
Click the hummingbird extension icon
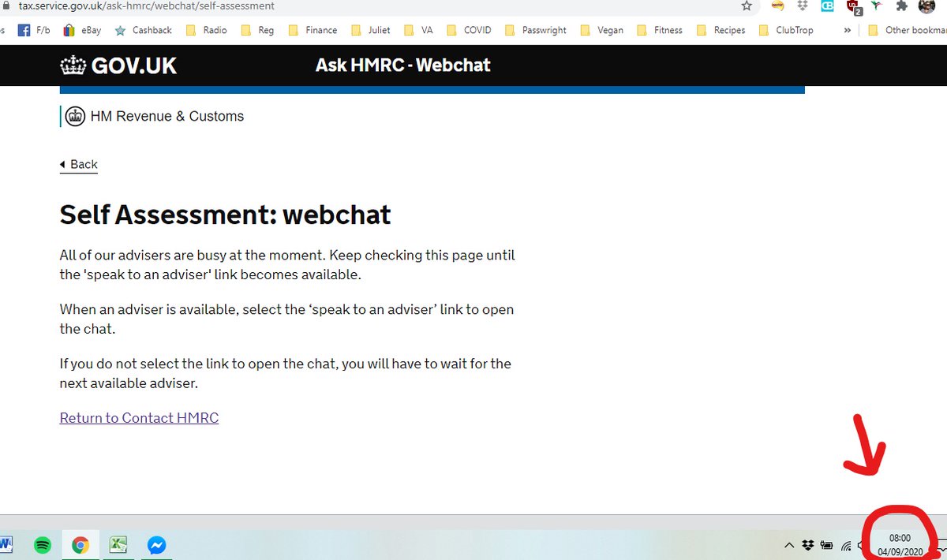point(878,6)
